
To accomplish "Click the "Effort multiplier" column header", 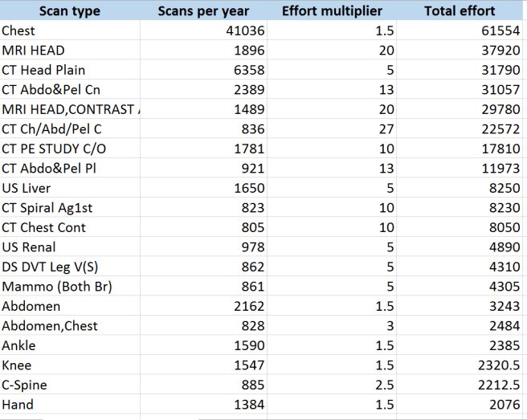I will tap(332, 11).
